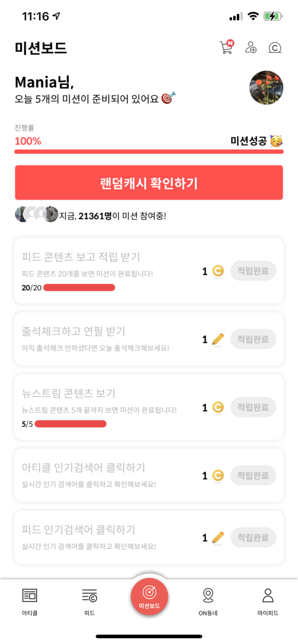Click the 20/20 feed progress bar
The image size is (298, 644).
pos(79,288)
